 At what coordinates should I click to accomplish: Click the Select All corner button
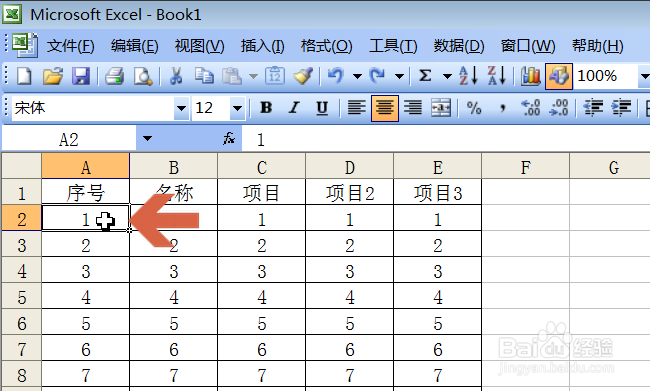[22, 166]
